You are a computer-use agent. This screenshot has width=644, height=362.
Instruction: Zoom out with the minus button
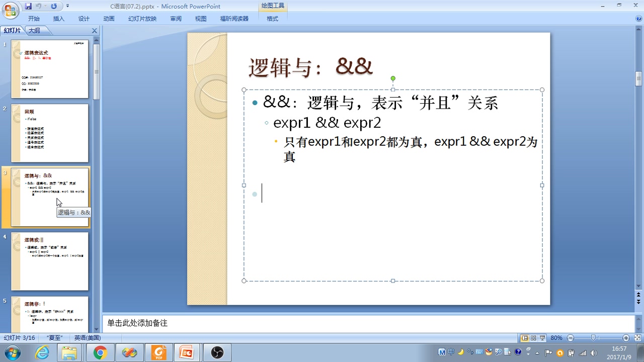coord(570,338)
